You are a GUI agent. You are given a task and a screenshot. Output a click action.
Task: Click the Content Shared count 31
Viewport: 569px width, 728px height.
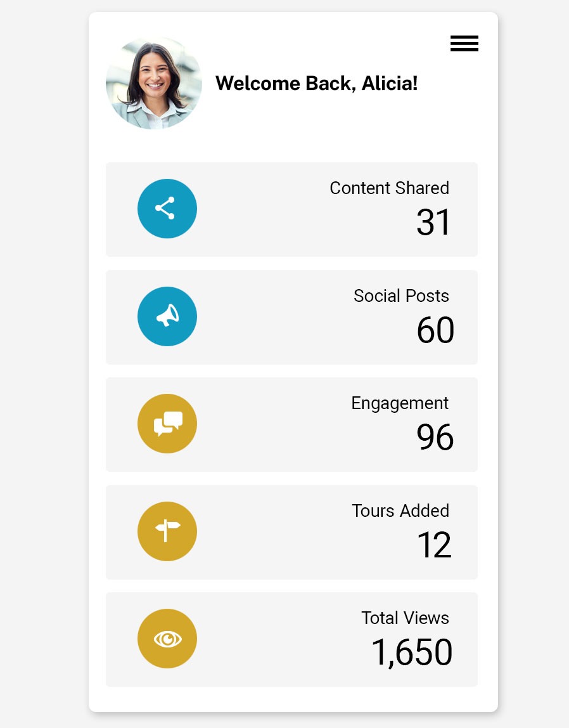coord(433,223)
